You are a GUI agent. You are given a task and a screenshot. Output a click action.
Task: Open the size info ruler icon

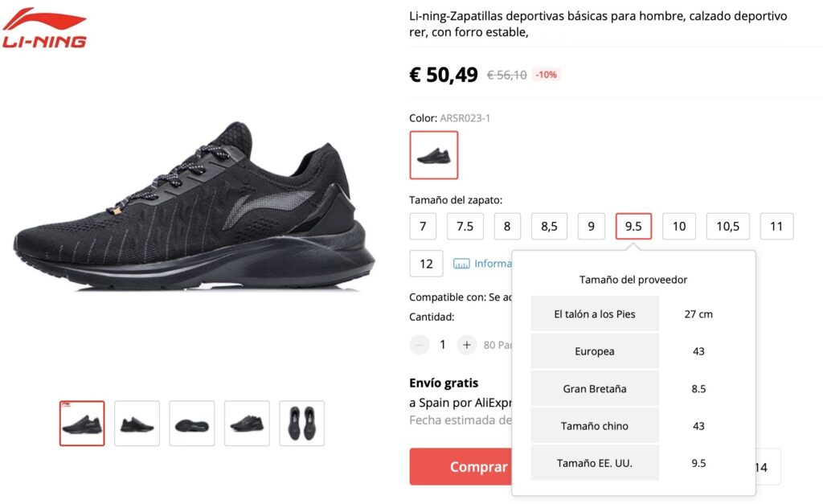(461, 264)
